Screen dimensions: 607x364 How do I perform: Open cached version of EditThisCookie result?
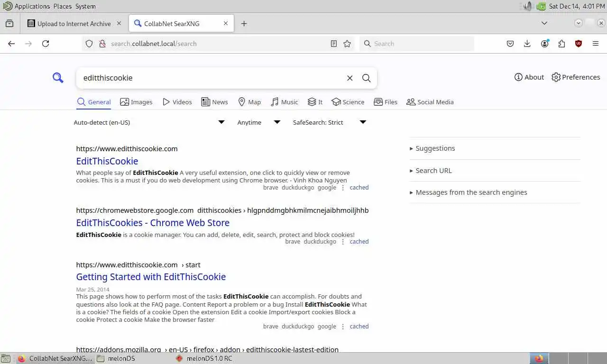(x=359, y=188)
